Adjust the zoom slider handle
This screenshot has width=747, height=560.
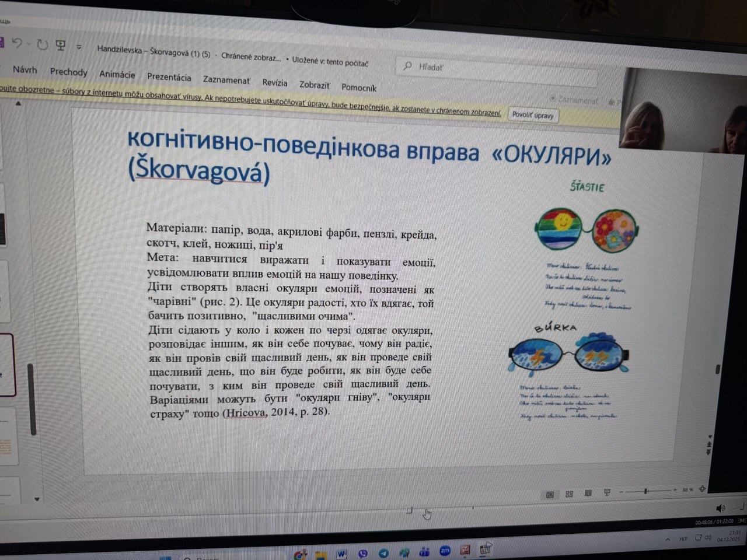(645, 491)
